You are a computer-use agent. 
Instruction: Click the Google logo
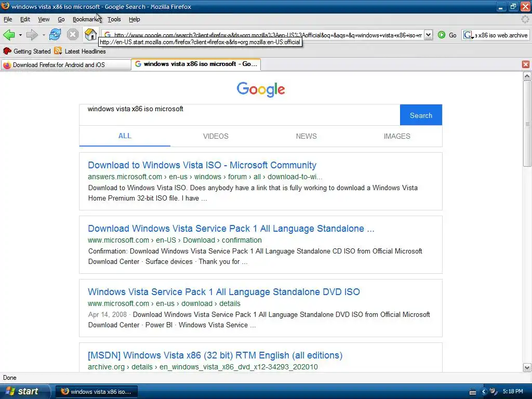click(x=261, y=89)
